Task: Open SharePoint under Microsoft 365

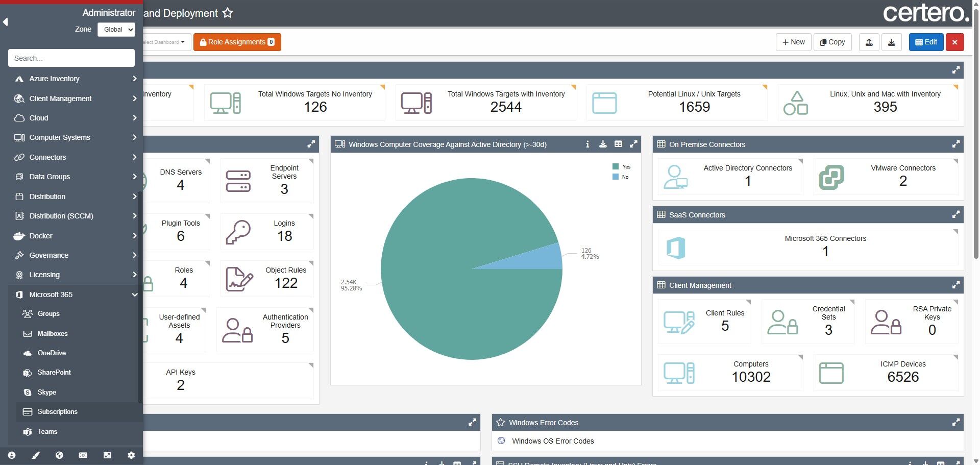Action: point(79,373)
